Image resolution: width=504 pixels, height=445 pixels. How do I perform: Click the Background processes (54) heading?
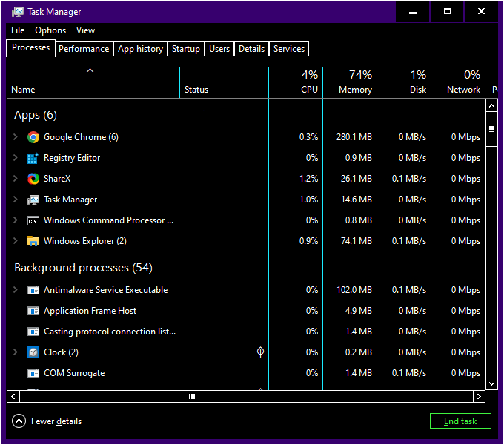83,268
